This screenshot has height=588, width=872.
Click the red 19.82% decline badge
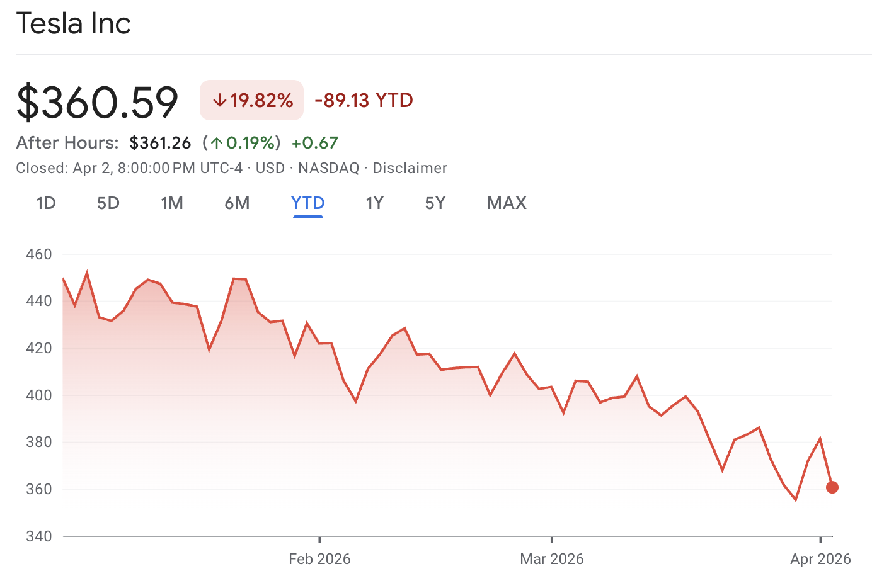251,99
